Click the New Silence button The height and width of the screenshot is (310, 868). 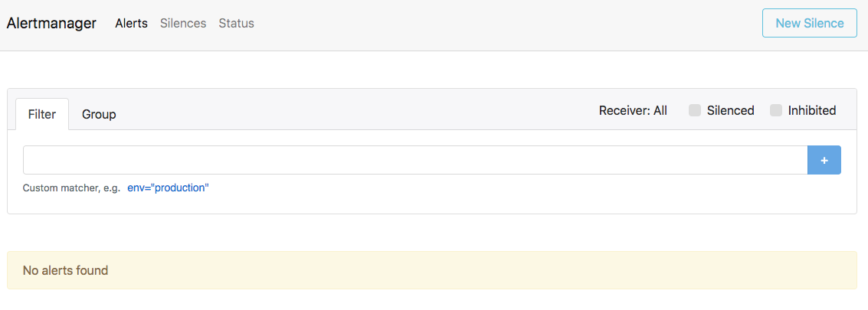coord(809,23)
